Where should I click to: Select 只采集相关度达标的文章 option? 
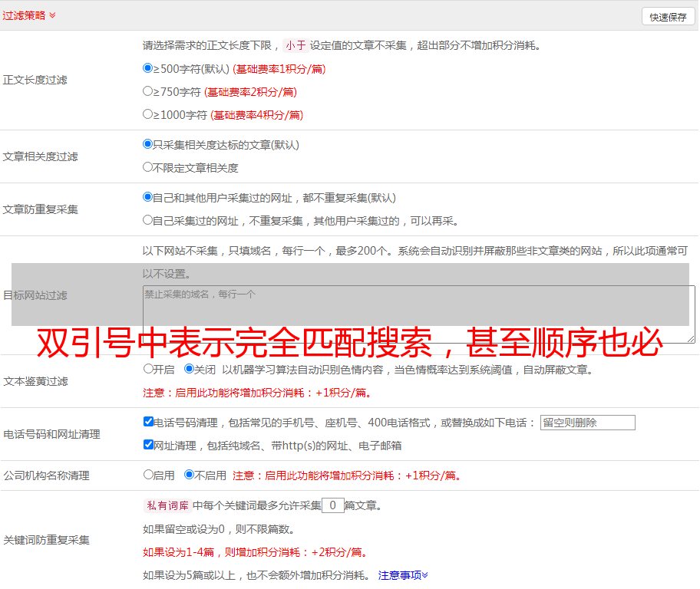(148, 144)
